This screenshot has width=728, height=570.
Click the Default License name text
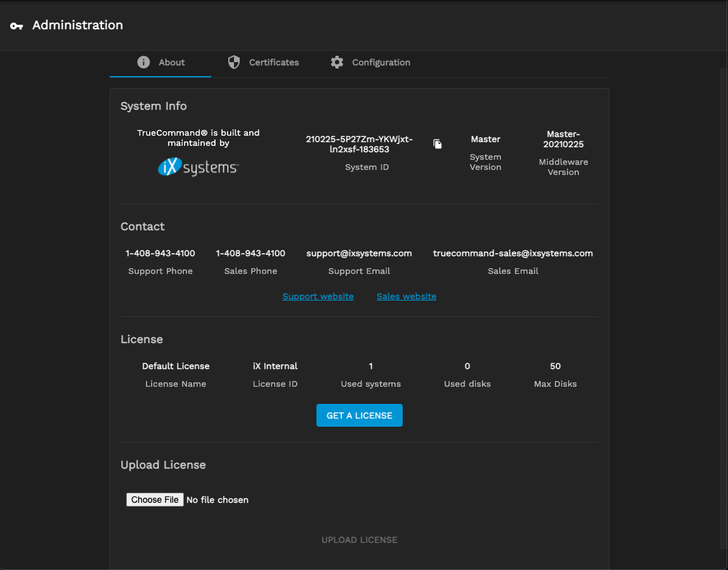click(x=176, y=366)
